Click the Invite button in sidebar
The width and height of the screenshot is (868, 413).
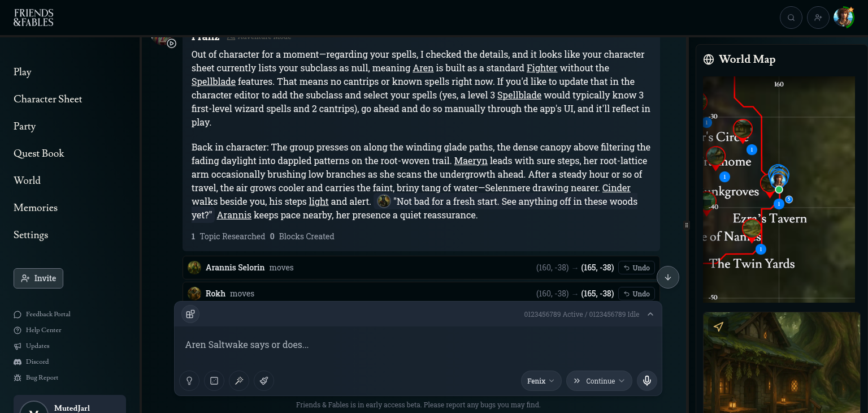tap(38, 278)
